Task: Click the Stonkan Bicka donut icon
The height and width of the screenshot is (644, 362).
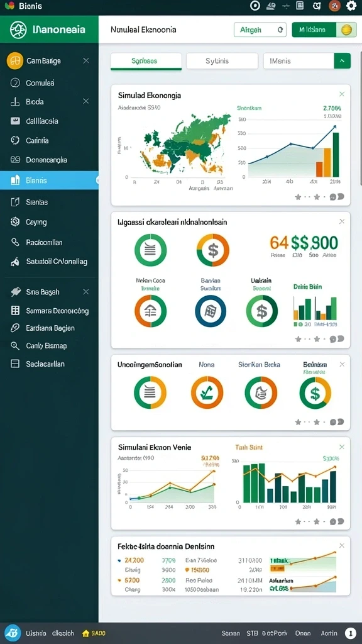Action: pos(261,392)
